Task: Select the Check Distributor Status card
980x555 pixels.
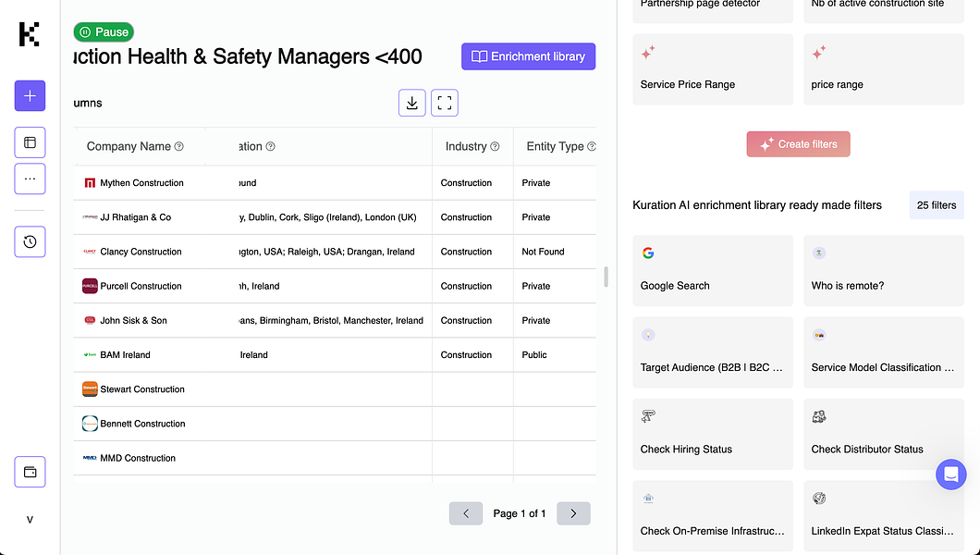Action: coord(884,435)
